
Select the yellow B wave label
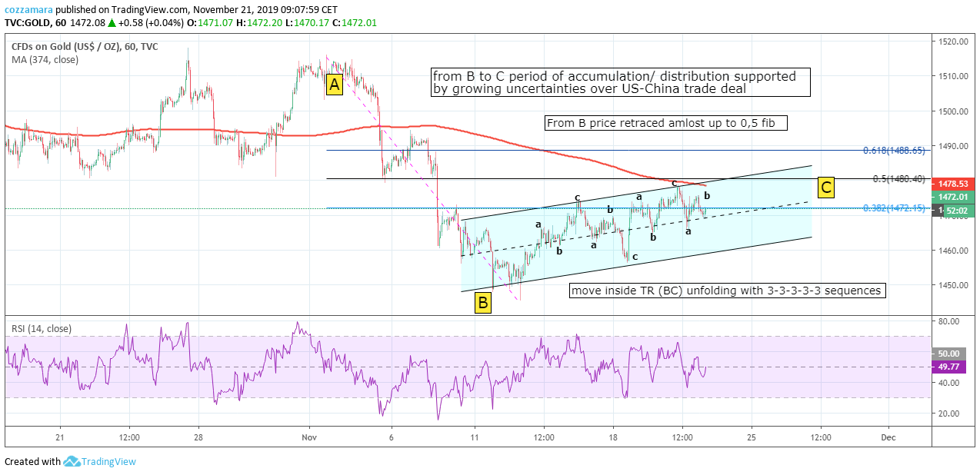[x=483, y=303]
